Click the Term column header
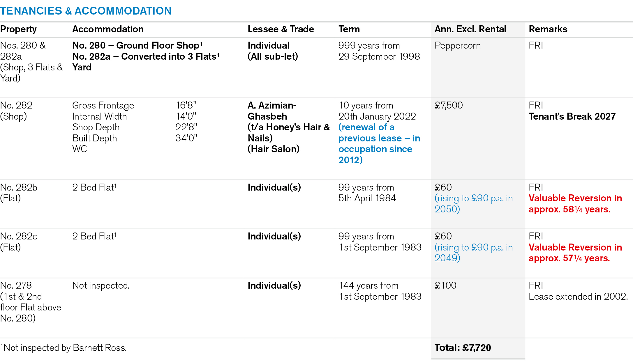Screen dimensions: 633x364 pos(349,29)
